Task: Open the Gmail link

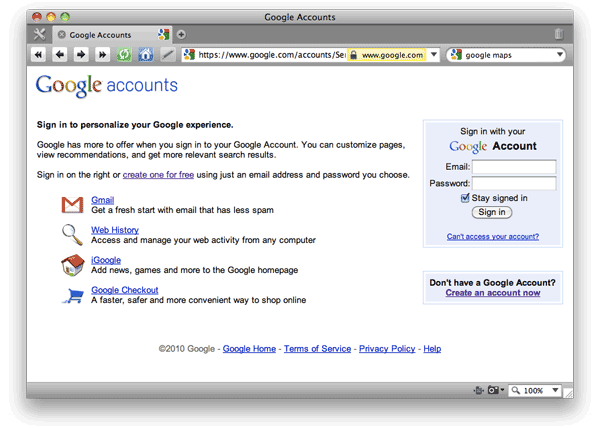Action: pos(103,200)
